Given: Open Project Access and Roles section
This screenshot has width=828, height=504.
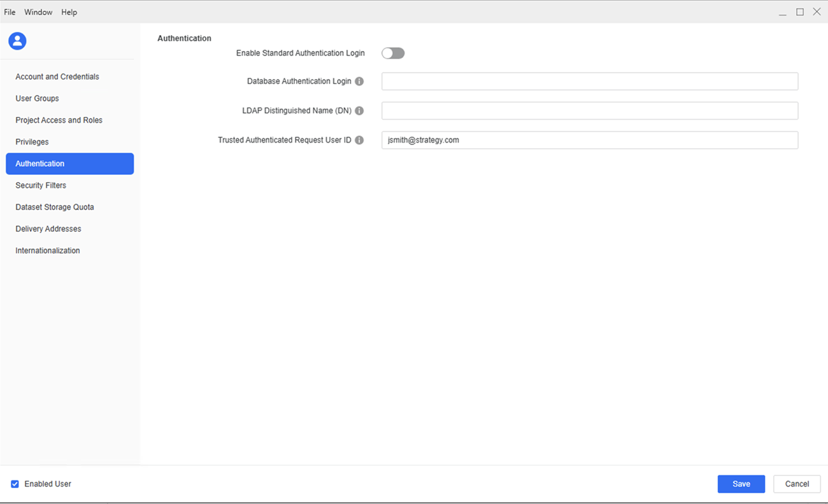Looking at the screenshot, I should coord(59,120).
